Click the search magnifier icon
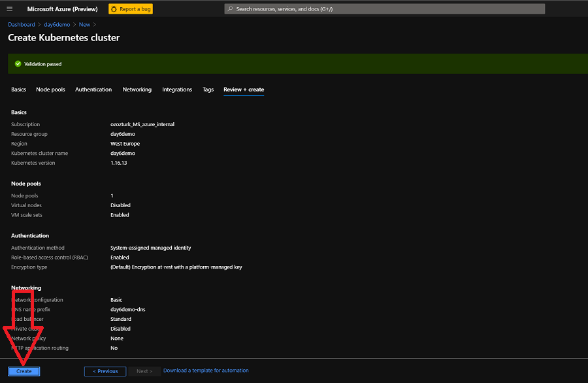Image resolution: width=588 pixels, height=383 pixels. (x=230, y=9)
